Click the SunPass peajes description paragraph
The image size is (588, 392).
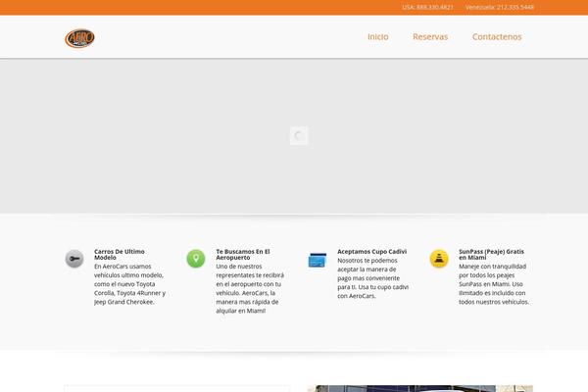(x=494, y=284)
